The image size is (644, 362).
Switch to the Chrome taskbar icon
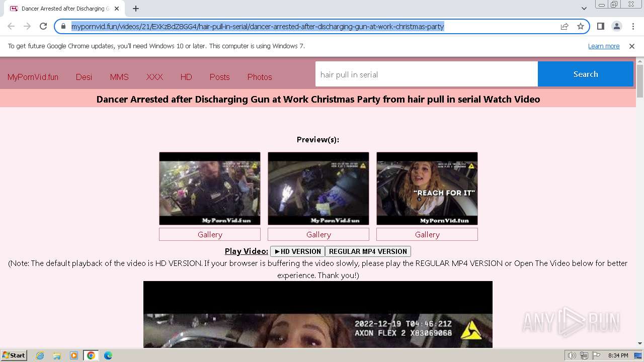pos(91,355)
